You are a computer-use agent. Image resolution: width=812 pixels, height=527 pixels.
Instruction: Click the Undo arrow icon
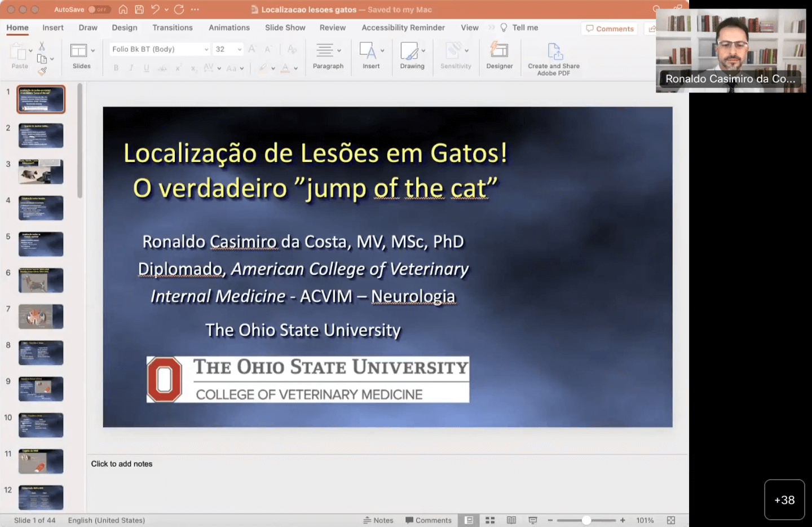155,10
